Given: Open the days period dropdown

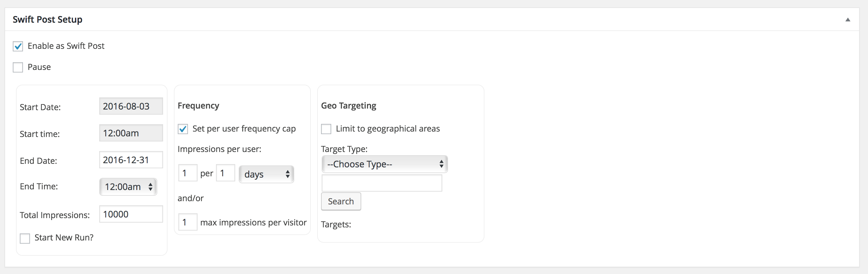Looking at the screenshot, I should point(266,174).
